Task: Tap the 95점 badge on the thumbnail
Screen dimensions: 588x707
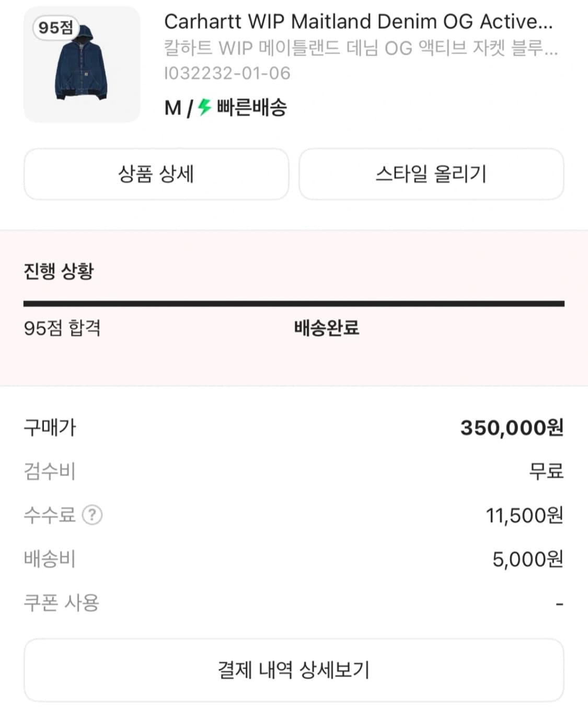Action: (55, 27)
